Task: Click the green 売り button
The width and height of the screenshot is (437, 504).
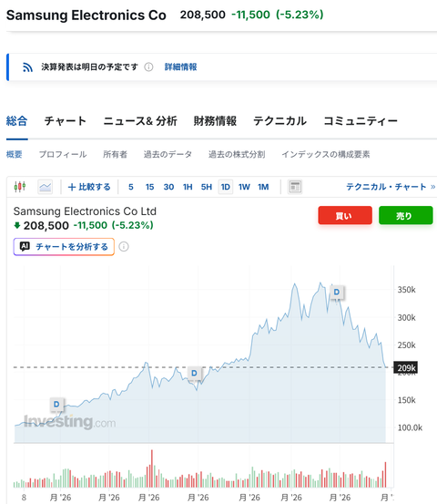Action: (406, 215)
